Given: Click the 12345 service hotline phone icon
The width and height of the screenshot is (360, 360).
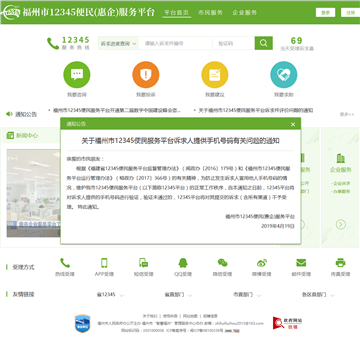Looking at the screenshot, I should 53,44.
